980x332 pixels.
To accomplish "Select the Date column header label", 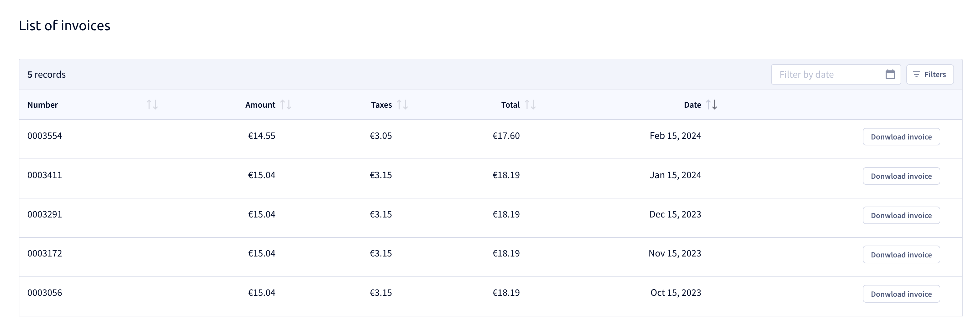I will tap(692, 105).
